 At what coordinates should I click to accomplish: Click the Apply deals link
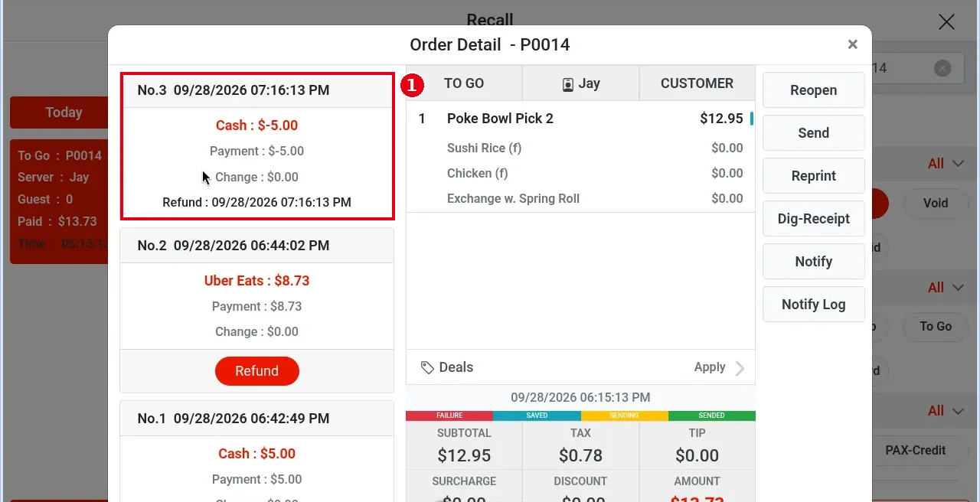(710, 367)
